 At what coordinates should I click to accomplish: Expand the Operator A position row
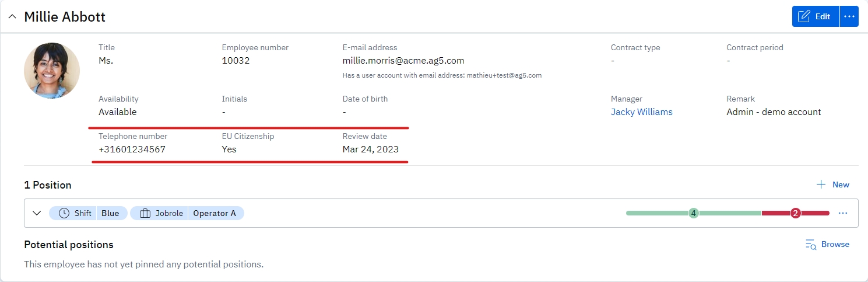point(37,213)
